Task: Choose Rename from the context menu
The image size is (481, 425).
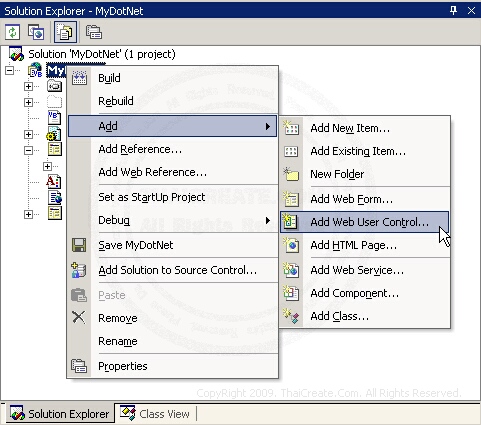Action: click(x=173, y=341)
